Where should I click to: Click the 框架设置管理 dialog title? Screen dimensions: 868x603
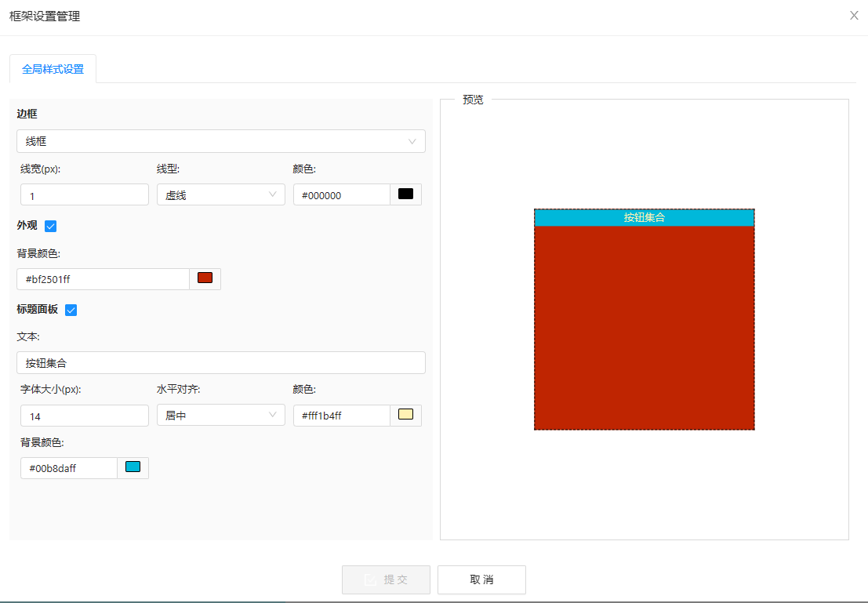tap(45, 16)
